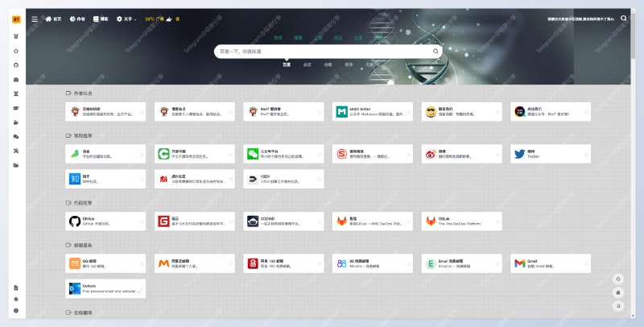644x327 pixels.
Task: Toggle the hamburger sidebar menu
Action: click(34, 18)
